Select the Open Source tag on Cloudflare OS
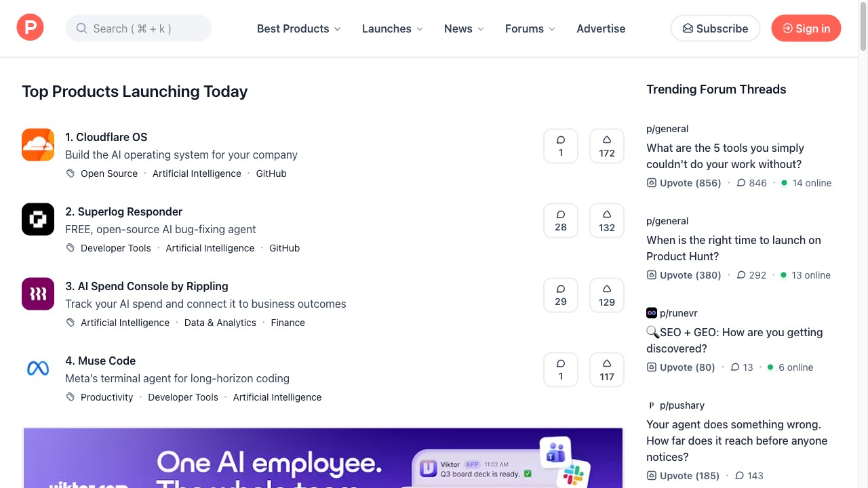 [x=109, y=174]
